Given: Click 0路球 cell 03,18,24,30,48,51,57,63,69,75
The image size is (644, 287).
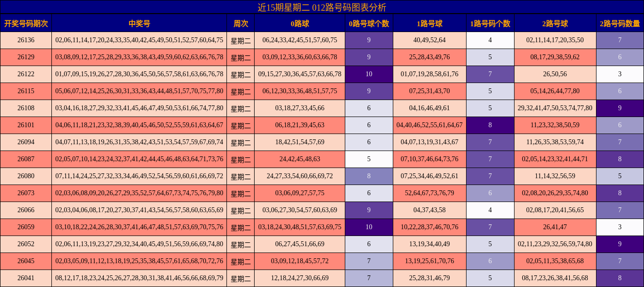Looking at the screenshot, I should click(x=300, y=227).
